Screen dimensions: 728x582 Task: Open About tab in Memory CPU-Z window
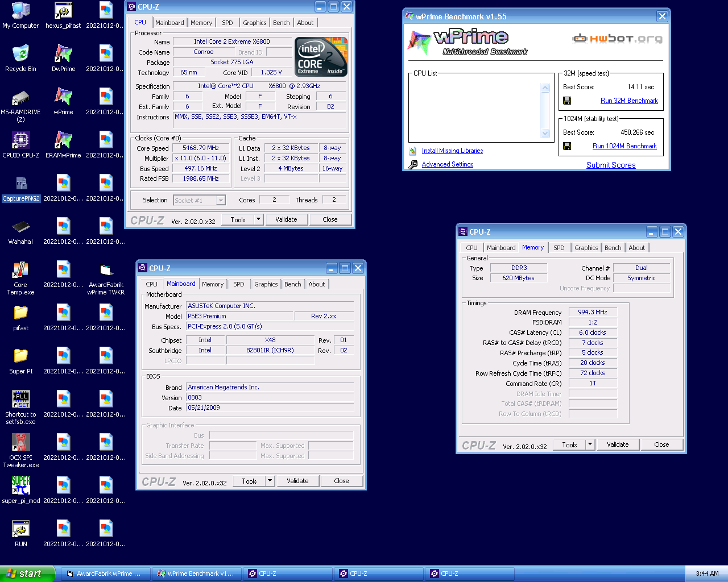coord(637,248)
